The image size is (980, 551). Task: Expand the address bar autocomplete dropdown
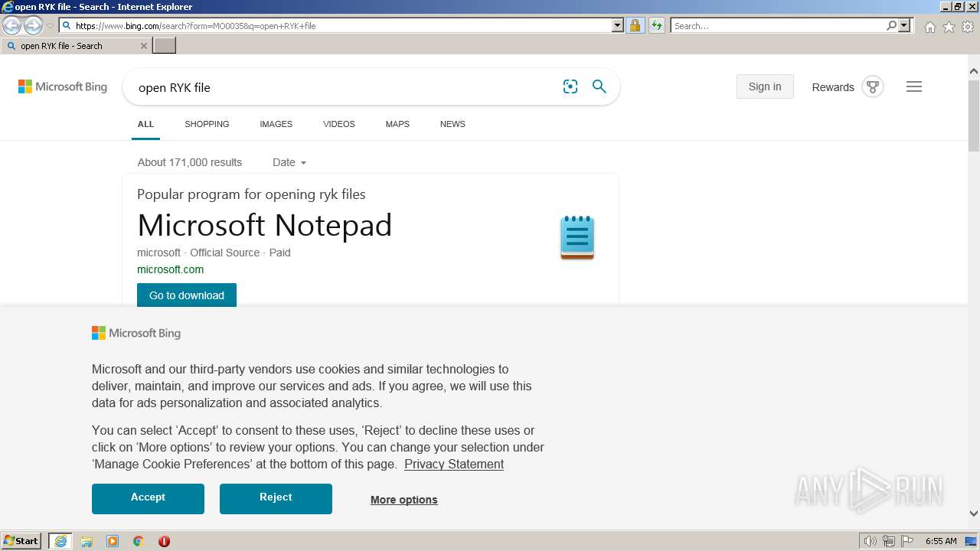click(618, 25)
